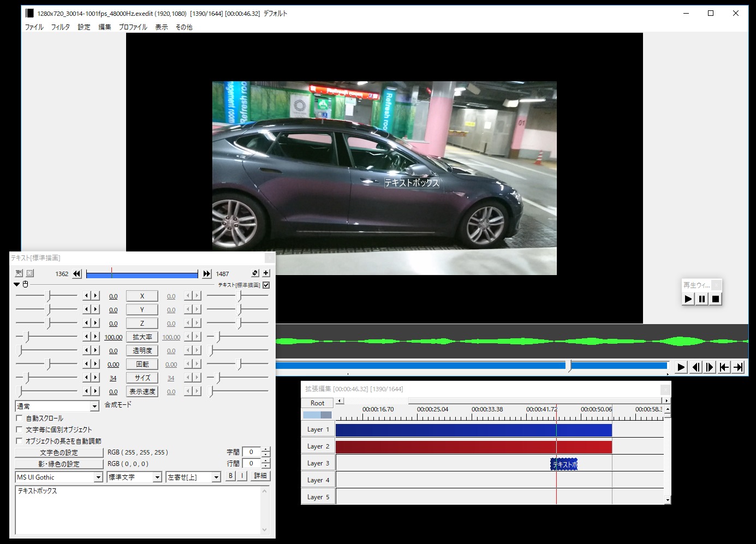Select the テキストボックス object on Layer 3
The width and height of the screenshot is (756, 544).
pos(564,464)
